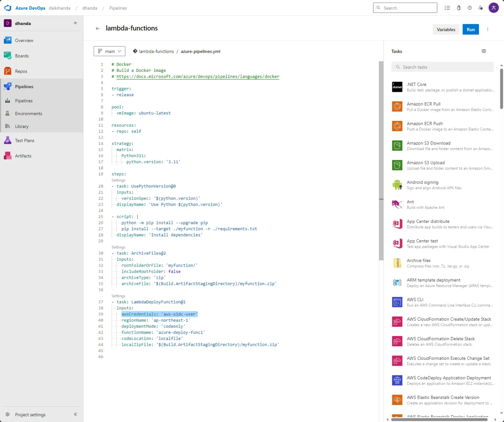The width and height of the screenshot is (504, 422).
Task: Click the Search tasks field
Action: tap(443, 67)
